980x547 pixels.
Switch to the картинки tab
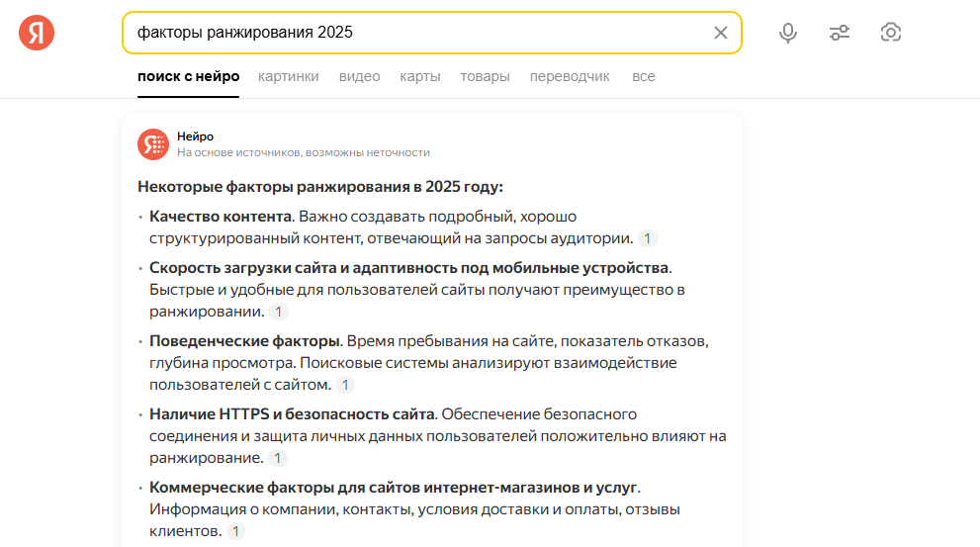click(x=288, y=76)
